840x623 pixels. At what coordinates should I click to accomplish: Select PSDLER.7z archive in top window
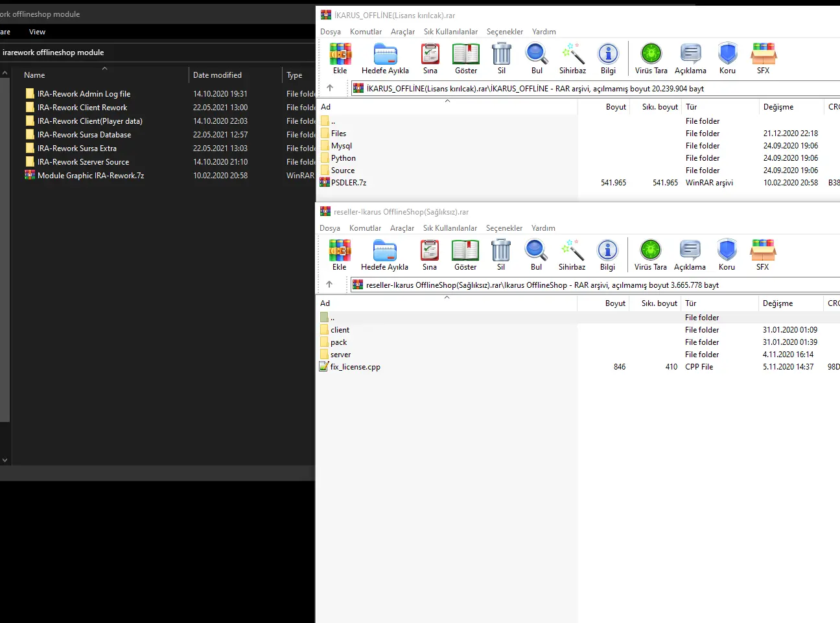(348, 183)
